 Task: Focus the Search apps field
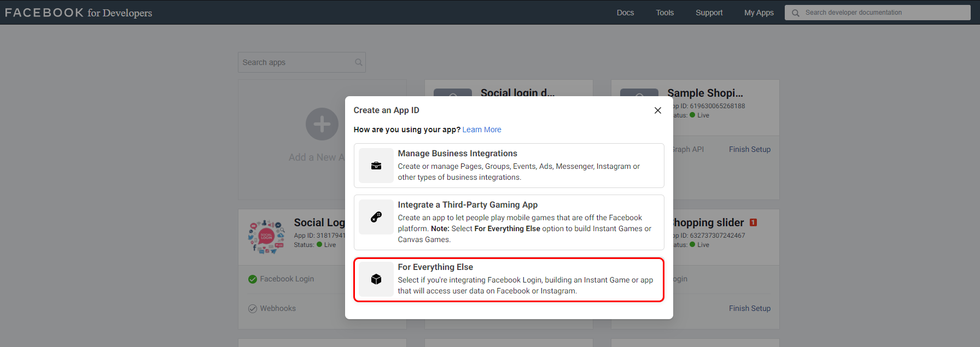[x=302, y=62]
